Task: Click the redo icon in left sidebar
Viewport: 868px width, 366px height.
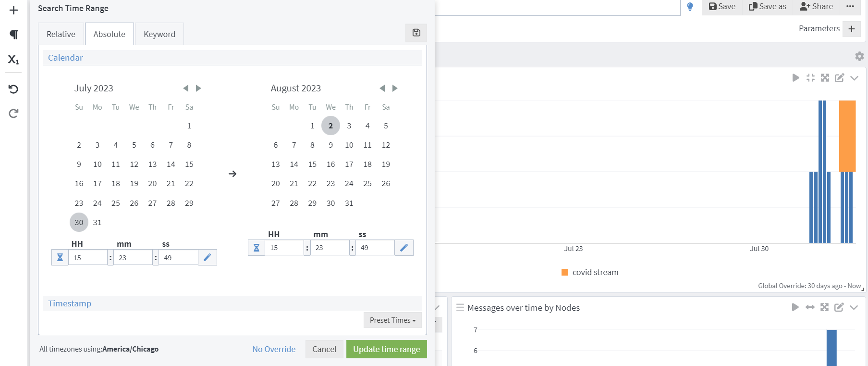Action: coord(13,114)
